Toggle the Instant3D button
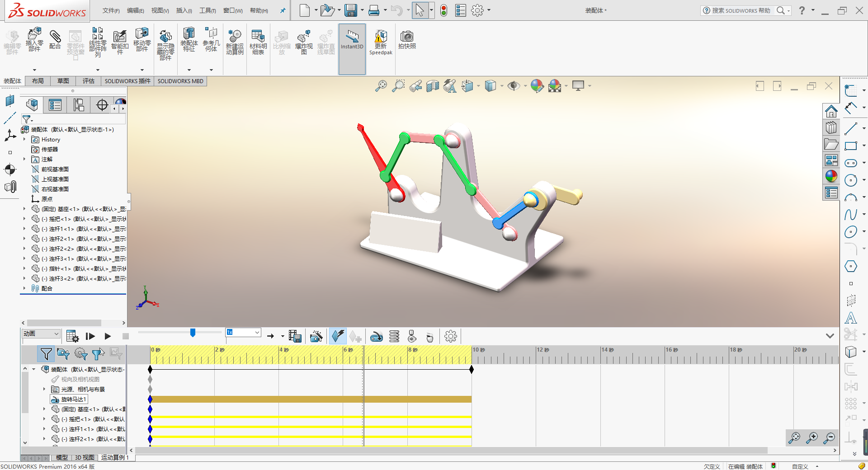 352,49
